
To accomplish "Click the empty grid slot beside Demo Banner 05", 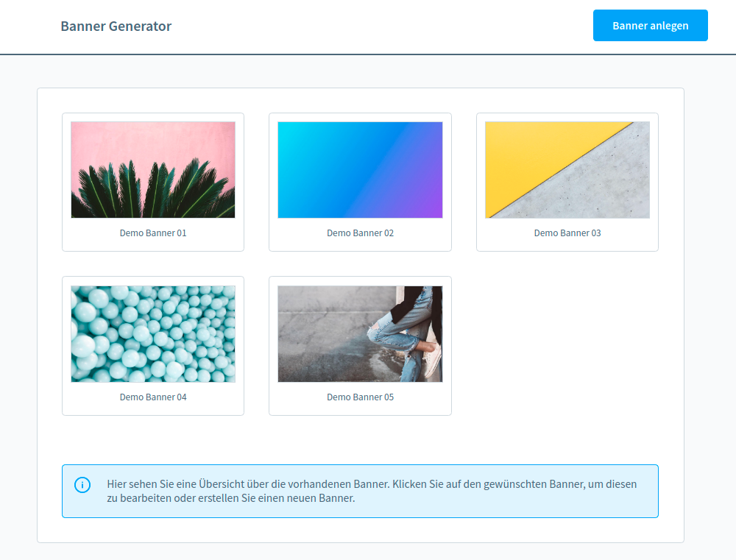I will (x=567, y=346).
